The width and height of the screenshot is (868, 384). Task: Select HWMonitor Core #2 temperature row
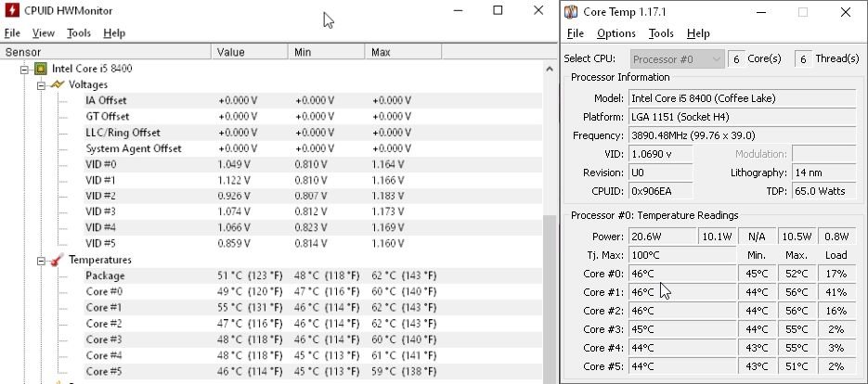(313, 324)
